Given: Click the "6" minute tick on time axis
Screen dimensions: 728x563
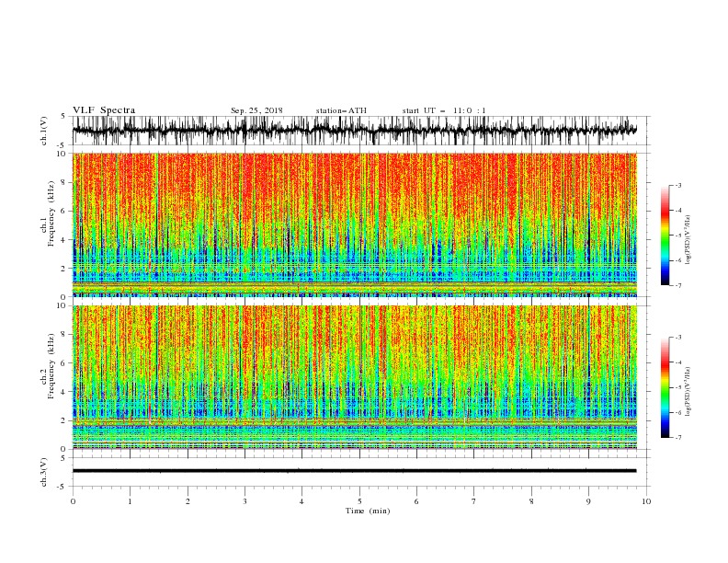Looking at the screenshot, I should click(x=416, y=501).
